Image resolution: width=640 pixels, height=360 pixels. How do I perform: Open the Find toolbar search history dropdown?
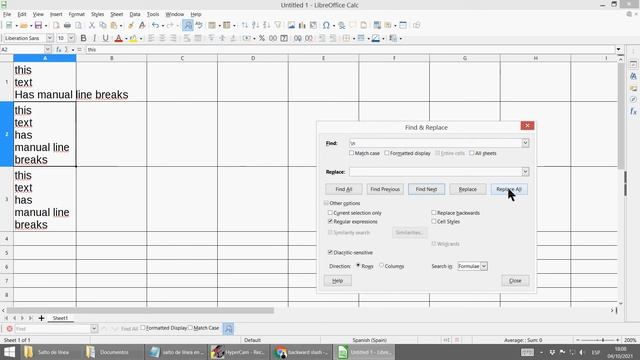(94, 329)
